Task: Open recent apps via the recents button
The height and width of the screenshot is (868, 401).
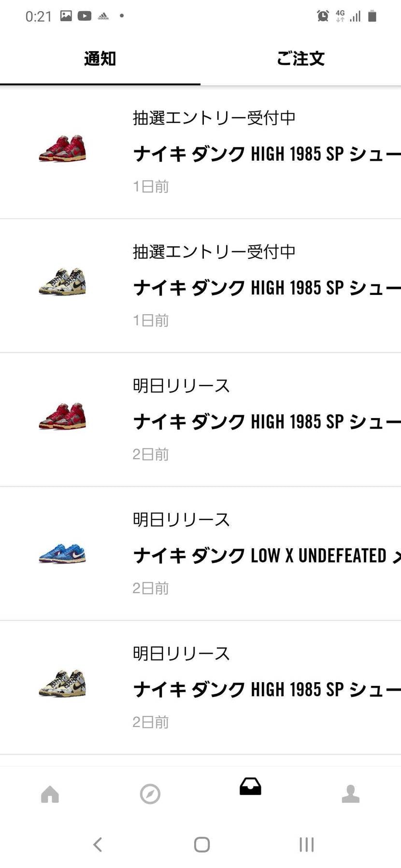Action: (x=306, y=844)
